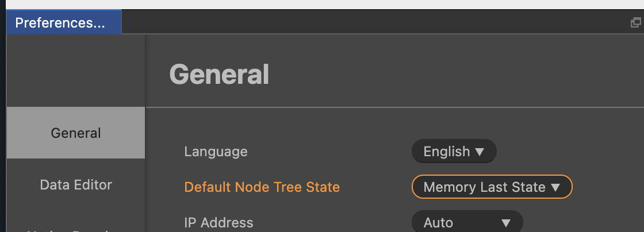Click the triangle arrow beside English
Image resolution: width=644 pixels, height=232 pixels.
[x=480, y=152]
